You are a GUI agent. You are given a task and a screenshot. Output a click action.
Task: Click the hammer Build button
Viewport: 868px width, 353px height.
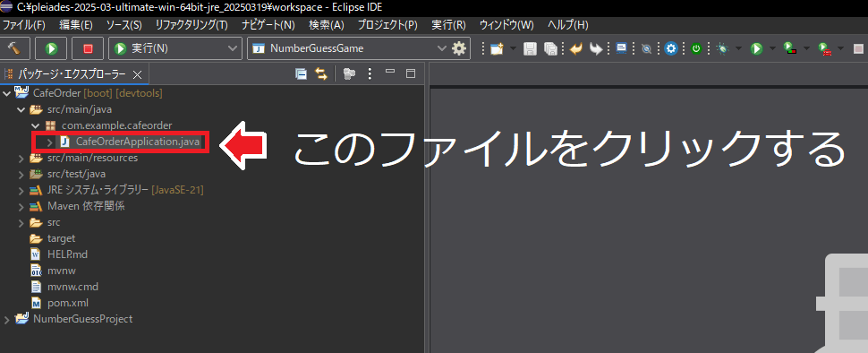point(15,48)
